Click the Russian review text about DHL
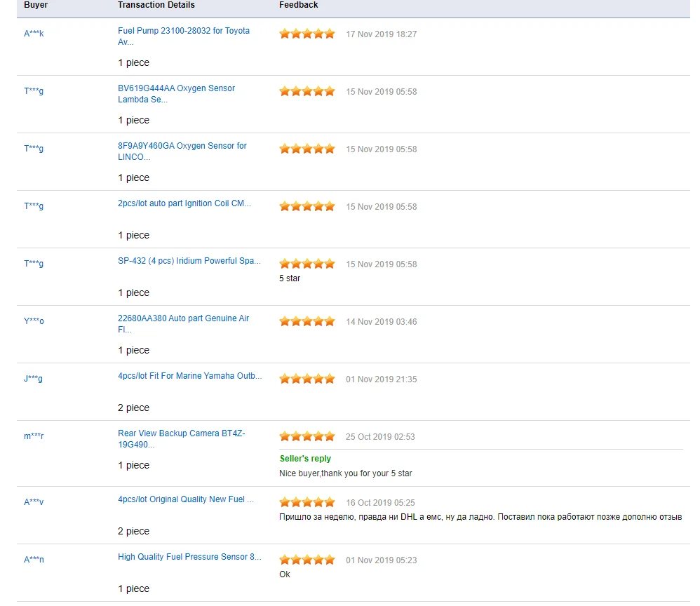 coord(480,517)
